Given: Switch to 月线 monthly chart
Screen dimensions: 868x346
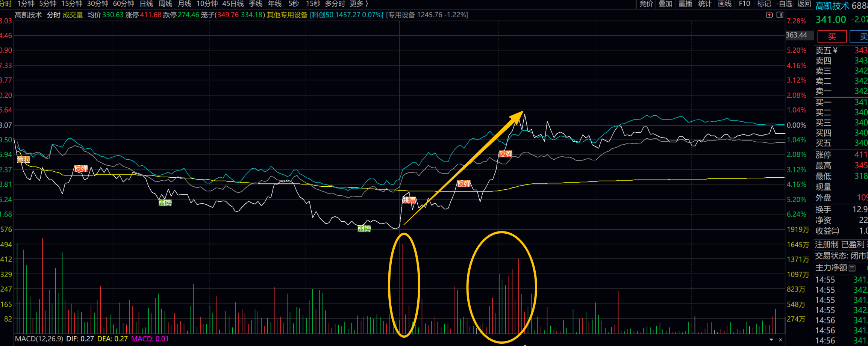Looking at the screenshot, I should click(185, 4).
